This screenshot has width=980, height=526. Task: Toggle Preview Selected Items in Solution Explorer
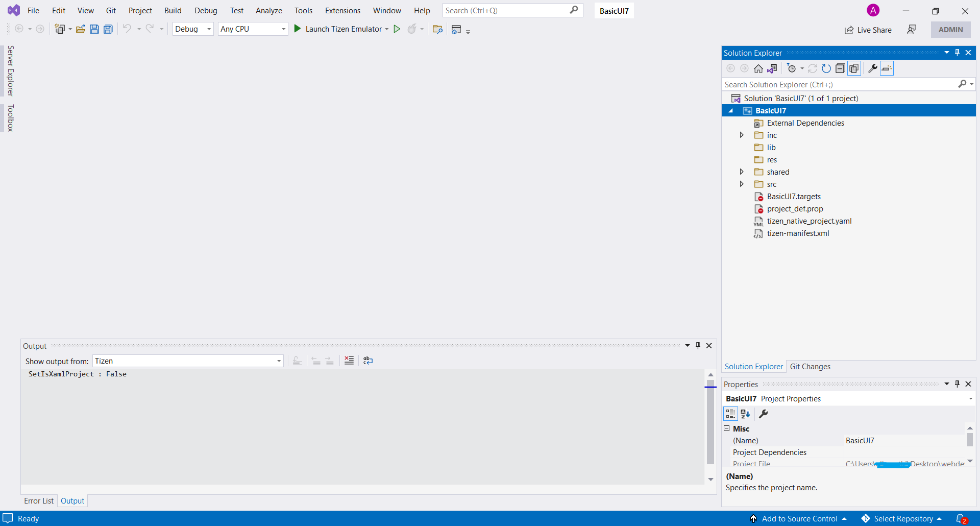[854, 68]
